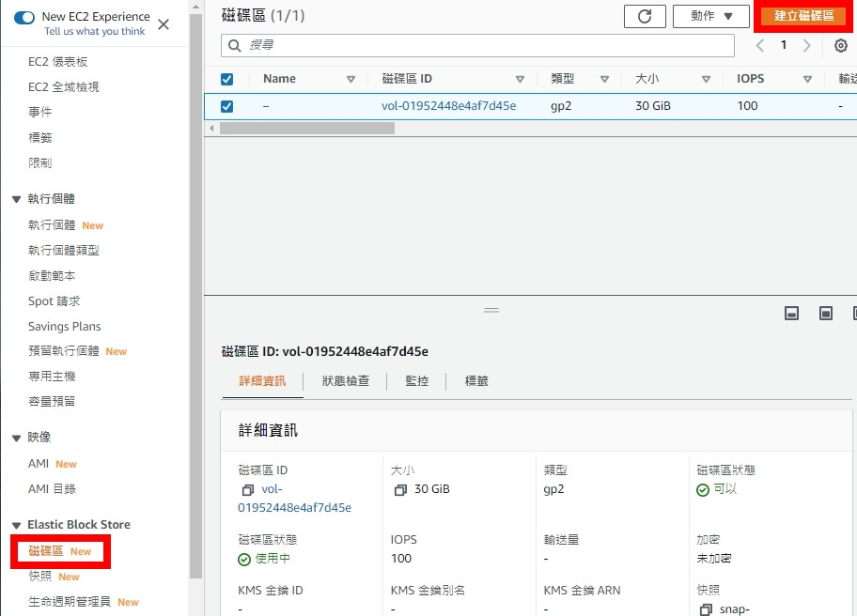
Task: Collapse the Elastic Block Store section
Action: coord(16,525)
